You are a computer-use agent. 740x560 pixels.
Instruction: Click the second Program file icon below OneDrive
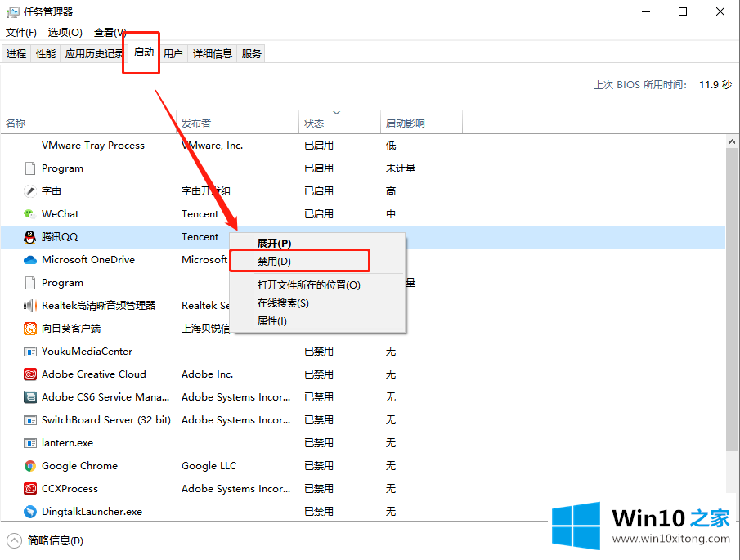30,283
